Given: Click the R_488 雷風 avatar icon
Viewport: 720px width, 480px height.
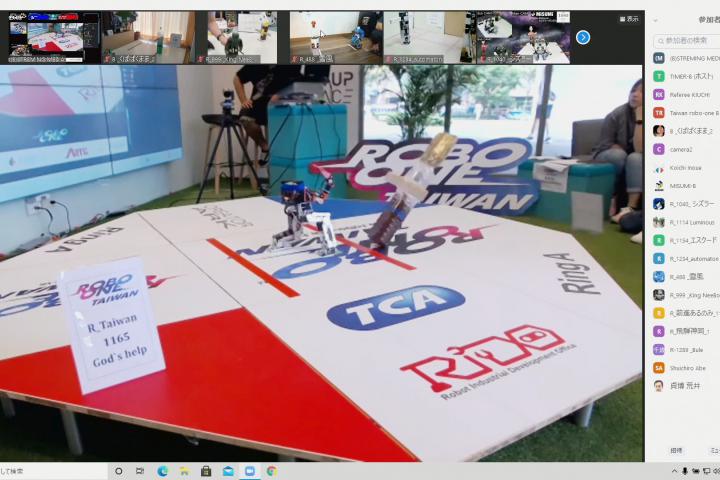Looking at the screenshot, I should (x=659, y=277).
